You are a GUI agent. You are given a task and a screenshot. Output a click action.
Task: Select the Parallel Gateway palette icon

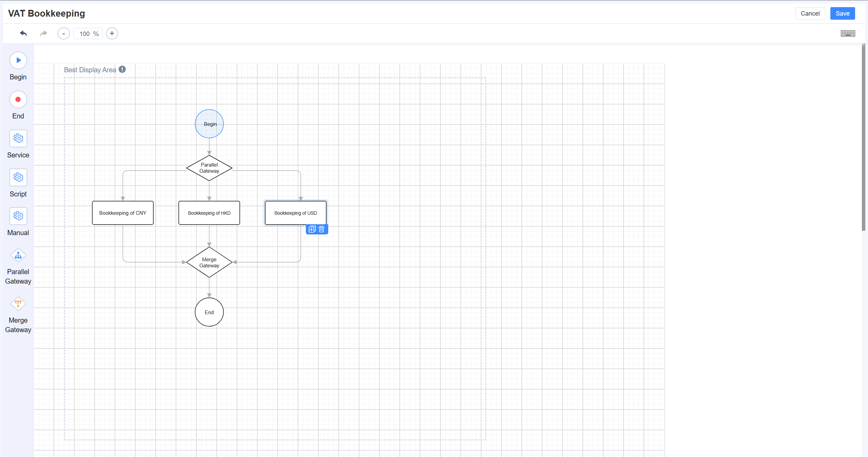pyautogui.click(x=18, y=255)
